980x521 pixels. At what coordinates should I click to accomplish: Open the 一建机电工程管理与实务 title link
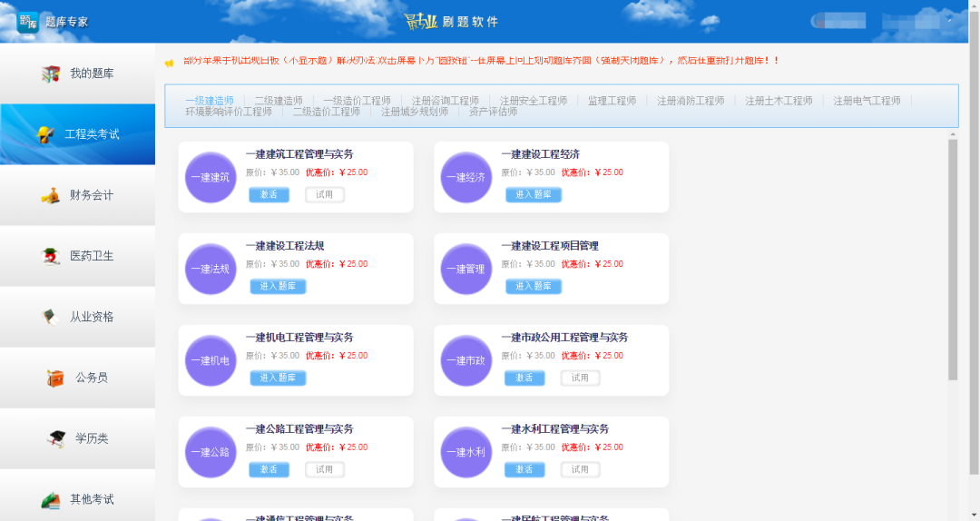[x=299, y=338]
